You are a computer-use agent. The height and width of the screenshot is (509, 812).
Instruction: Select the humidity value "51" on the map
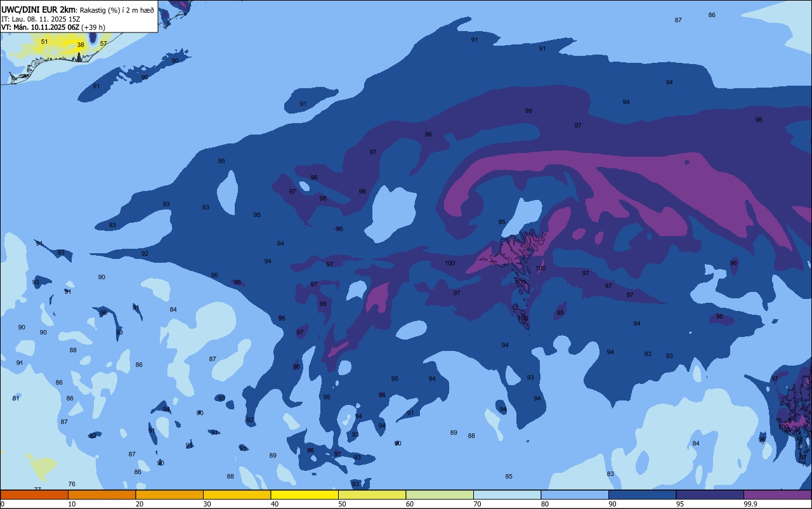pyautogui.click(x=44, y=42)
